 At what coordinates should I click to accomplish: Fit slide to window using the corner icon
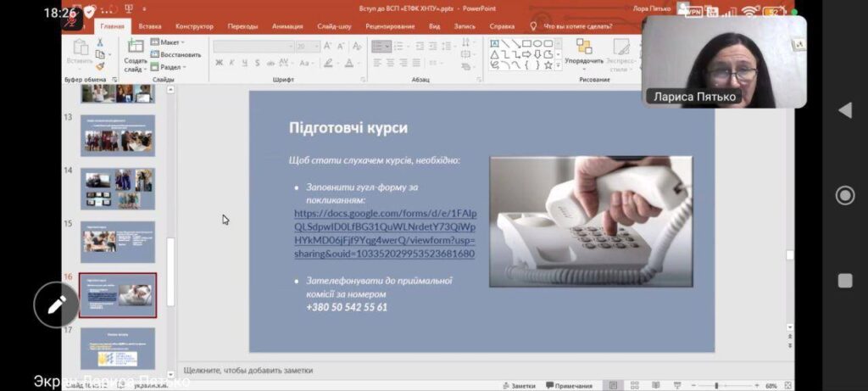[787, 385]
